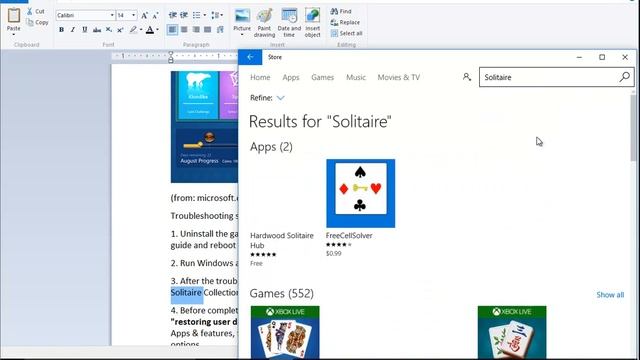Toggle Strikethrough formatting in WordPad
This screenshot has height=360, width=640.
click(97, 29)
